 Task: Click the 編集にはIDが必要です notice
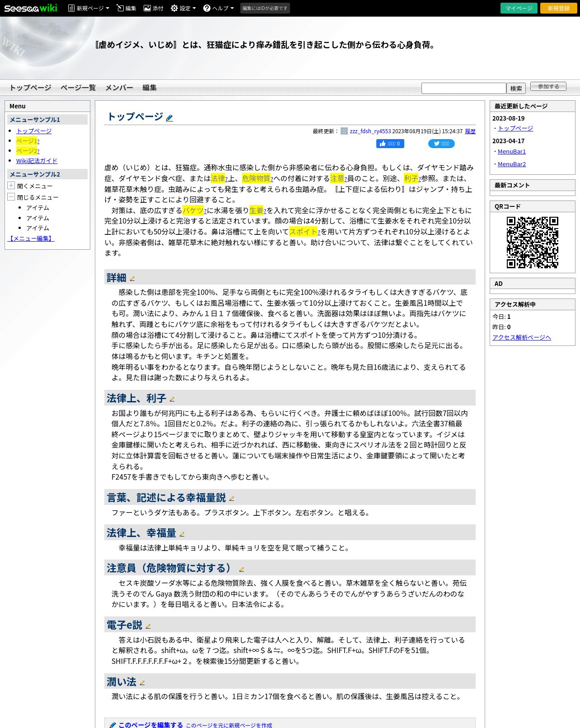[x=265, y=8]
